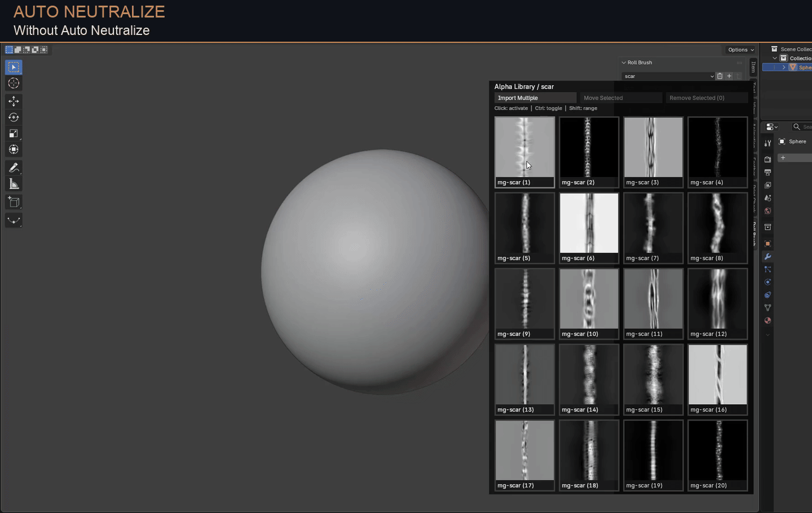
Task: Open the Material properties tab icon
Action: tap(767, 321)
